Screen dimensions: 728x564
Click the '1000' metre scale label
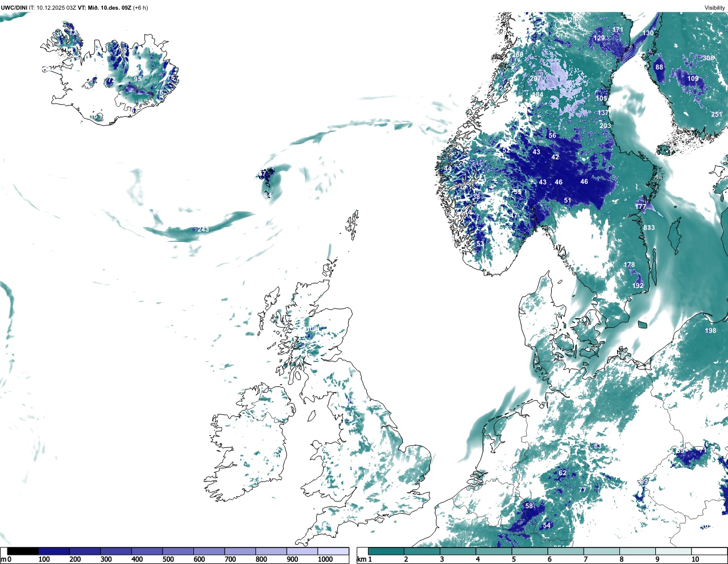(x=325, y=559)
